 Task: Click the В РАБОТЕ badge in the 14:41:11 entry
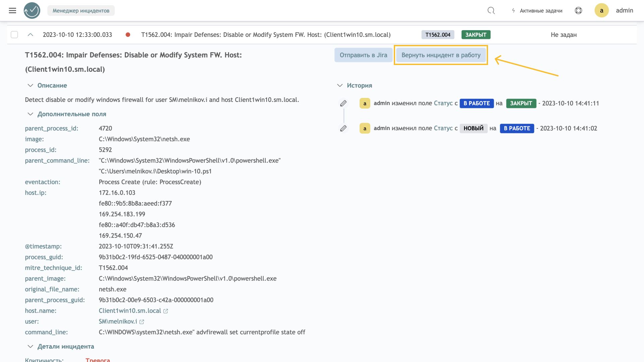point(477,103)
